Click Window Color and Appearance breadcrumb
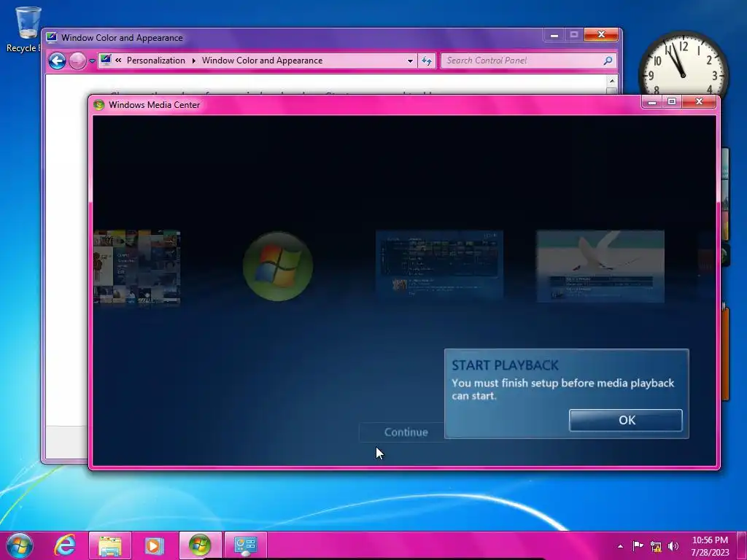The width and height of the screenshot is (747, 560). click(262, 61)
